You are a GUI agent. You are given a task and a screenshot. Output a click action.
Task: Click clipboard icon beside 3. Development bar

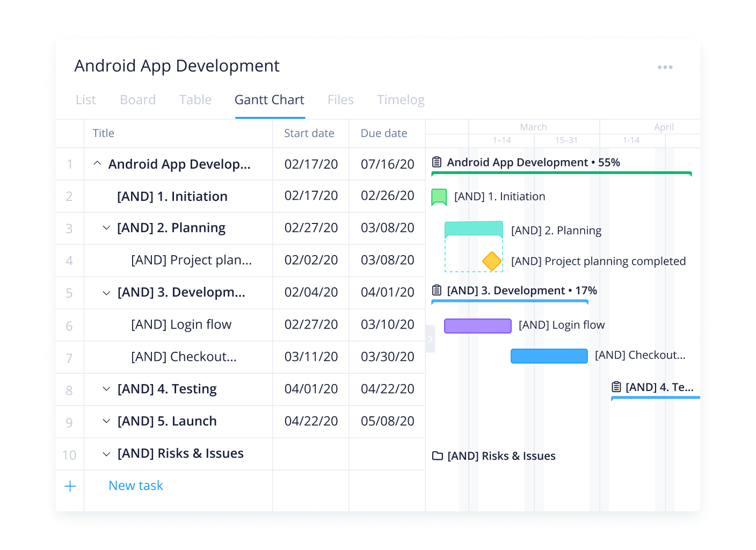(437, 291)
